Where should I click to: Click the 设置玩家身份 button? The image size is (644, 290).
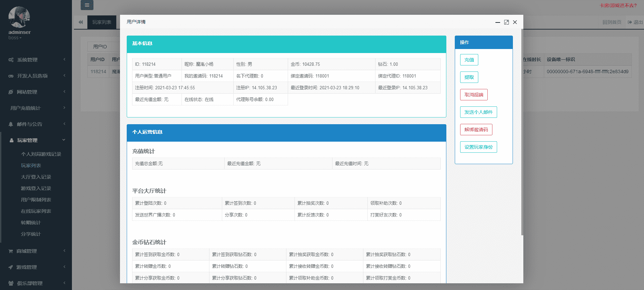[x=478, y=147]
